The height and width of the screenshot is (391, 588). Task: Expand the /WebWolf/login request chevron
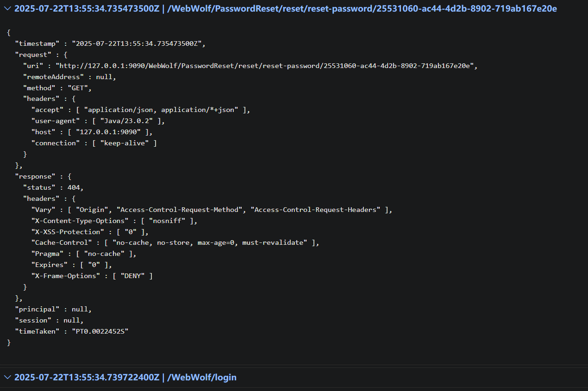(7, 377)
